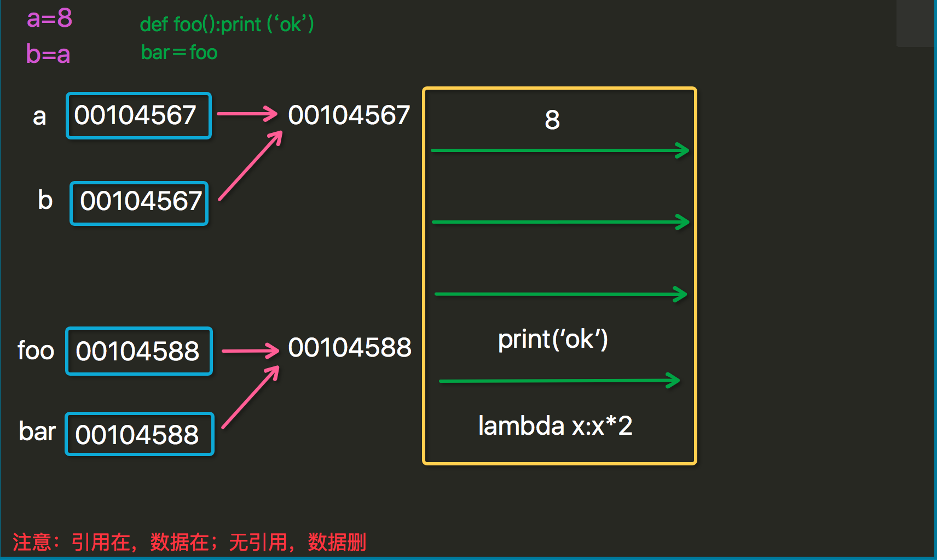The width and height of the screenshot is (937, 560).
Task: Click the lambda x:x*2 text
Action: [555, 425]
